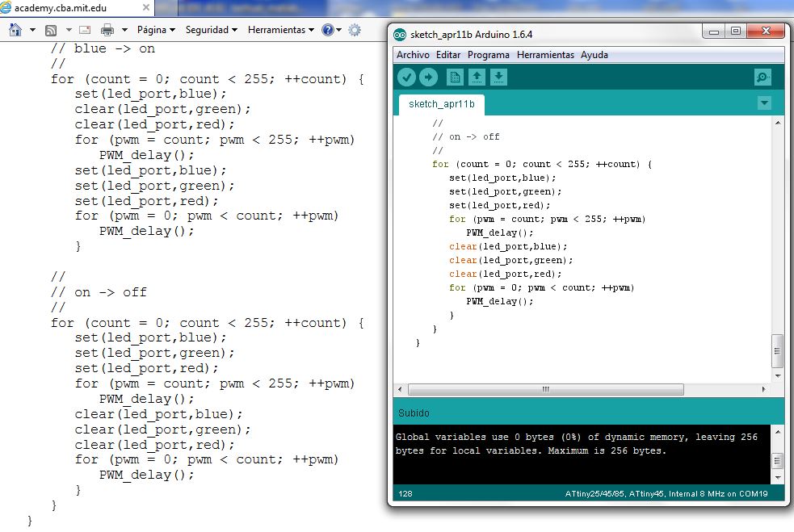Open the Programa menu in Arduino
This screenshot has height=532, width=794.
488,55
